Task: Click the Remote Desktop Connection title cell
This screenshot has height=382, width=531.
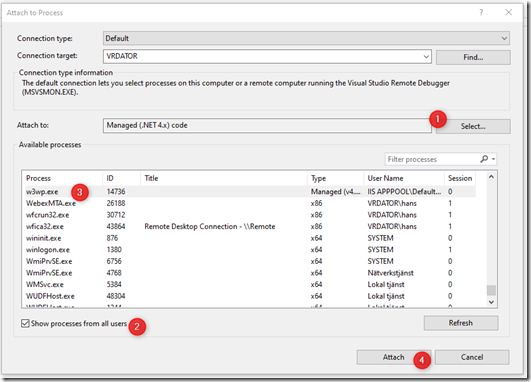Action: [210, 226]
